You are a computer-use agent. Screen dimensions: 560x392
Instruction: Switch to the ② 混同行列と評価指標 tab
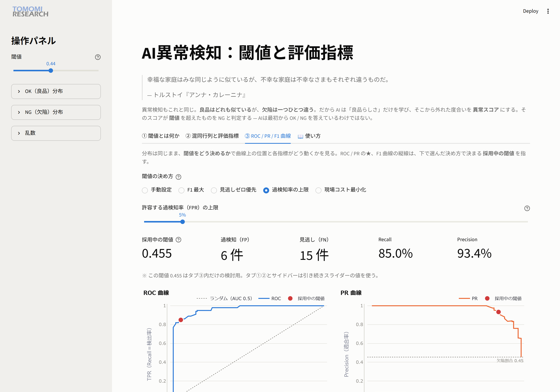[x=212, y=136]
